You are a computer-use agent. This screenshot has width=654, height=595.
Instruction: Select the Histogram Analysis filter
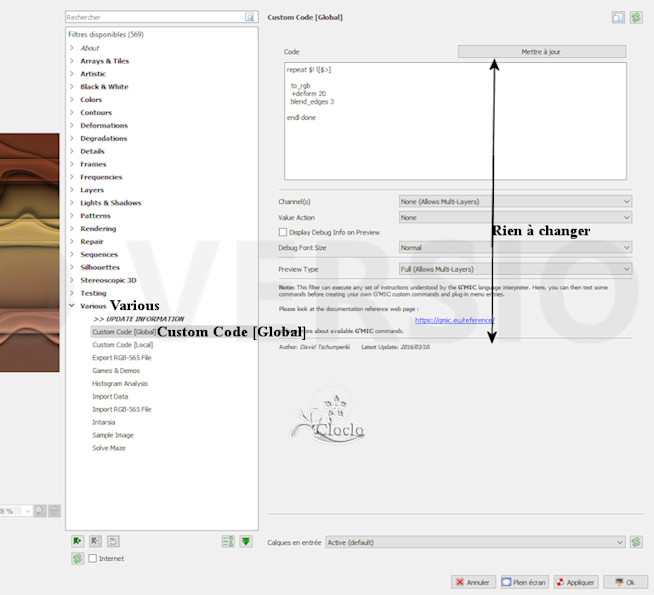click(120, 383)
